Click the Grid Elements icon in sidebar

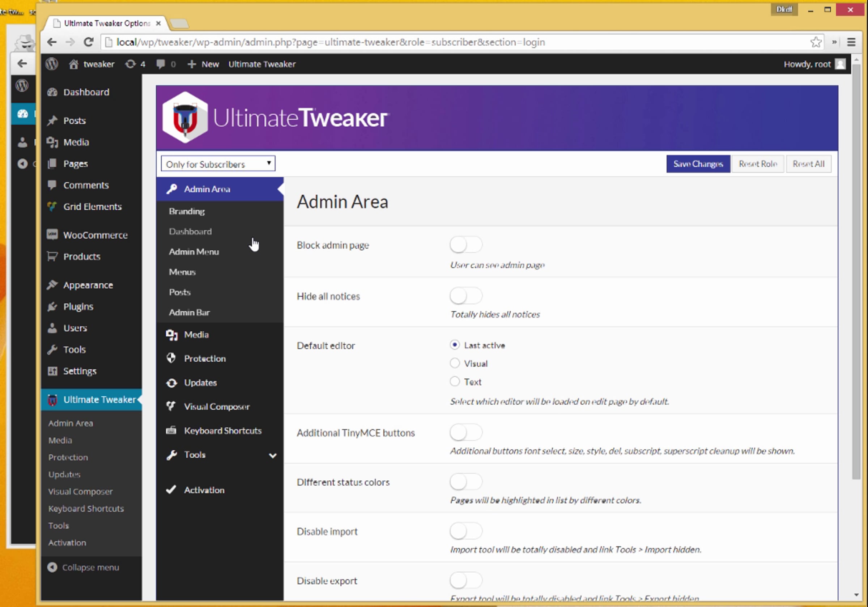(x=52, y=207)
